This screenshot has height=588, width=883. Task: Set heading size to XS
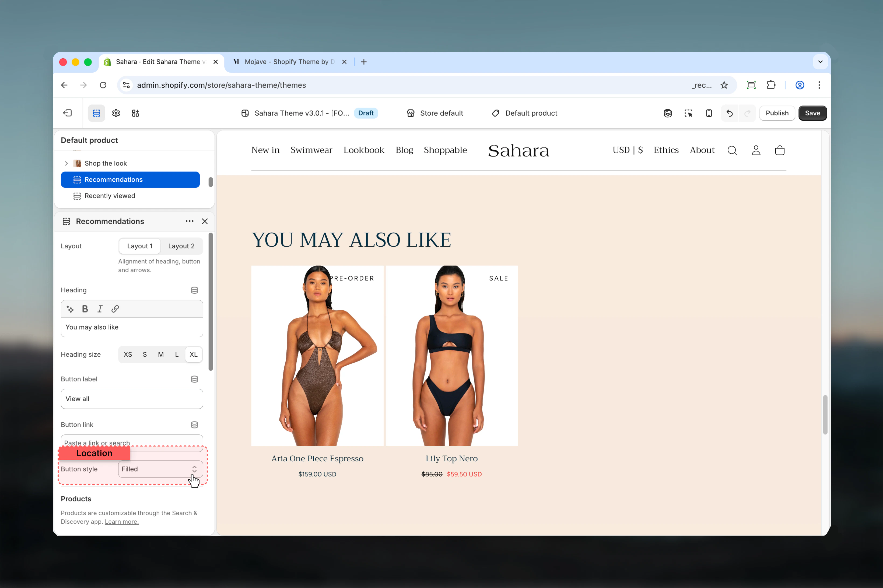(x=128, y=354)
